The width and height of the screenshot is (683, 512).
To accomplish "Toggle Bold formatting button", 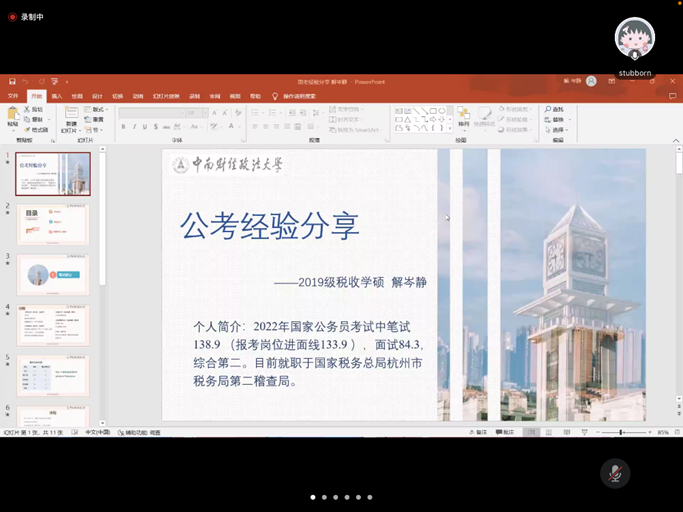I will point(123,127).
